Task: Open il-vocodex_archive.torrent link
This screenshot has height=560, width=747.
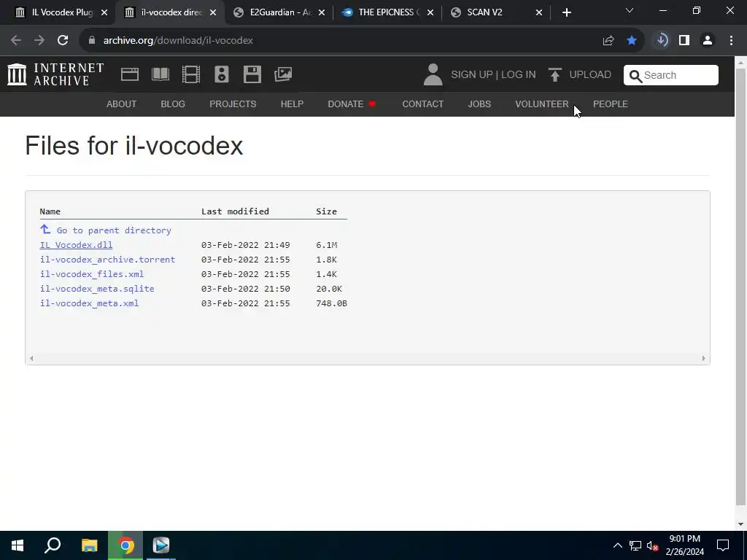Action: pyautogui.click(x=108, y=260)
